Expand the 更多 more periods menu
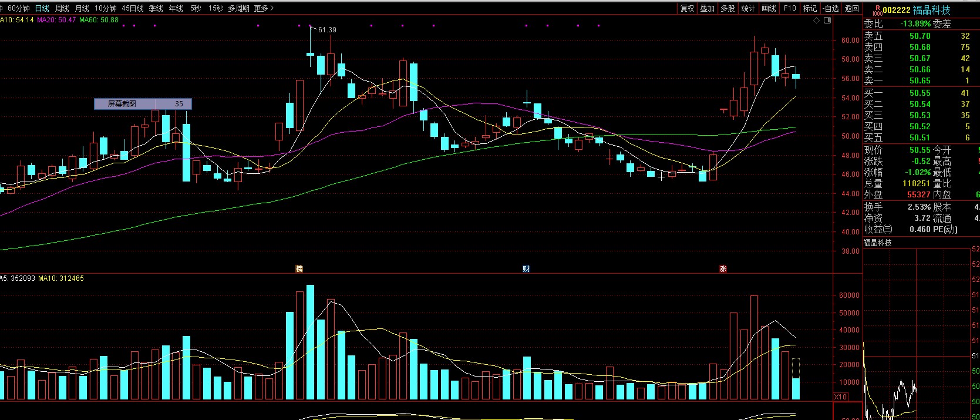980x420 pixels. (264, 8)
